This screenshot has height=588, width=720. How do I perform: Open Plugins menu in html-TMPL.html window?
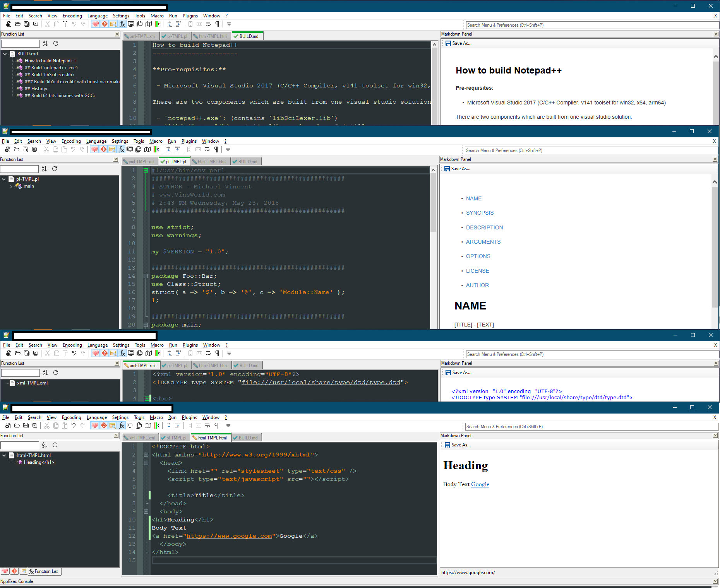pyautogui.click(x=189, y=417)
